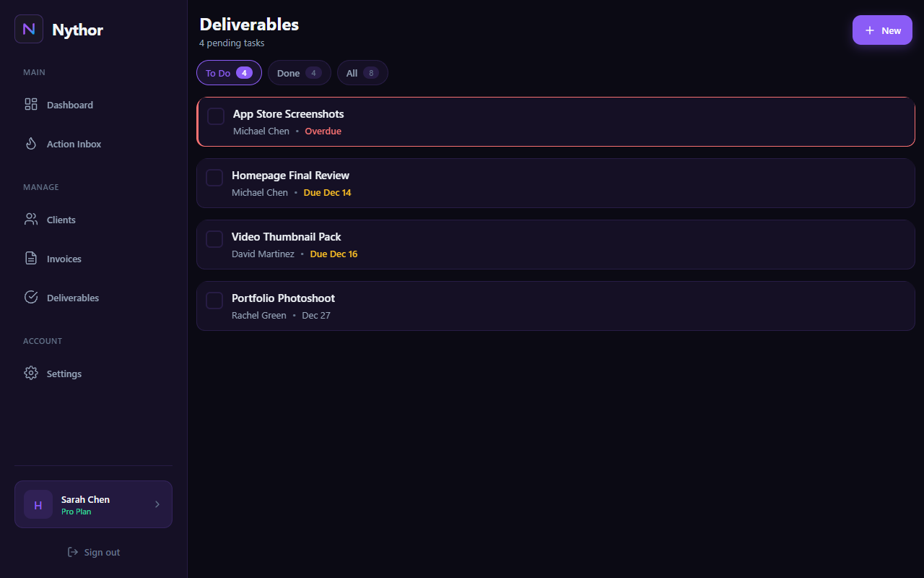Open Settings via the gear icon

click(30, 374)
